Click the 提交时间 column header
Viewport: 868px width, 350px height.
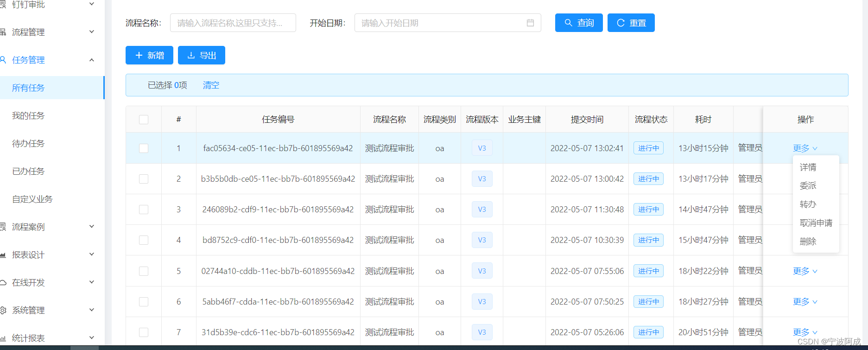pos(587,120)
